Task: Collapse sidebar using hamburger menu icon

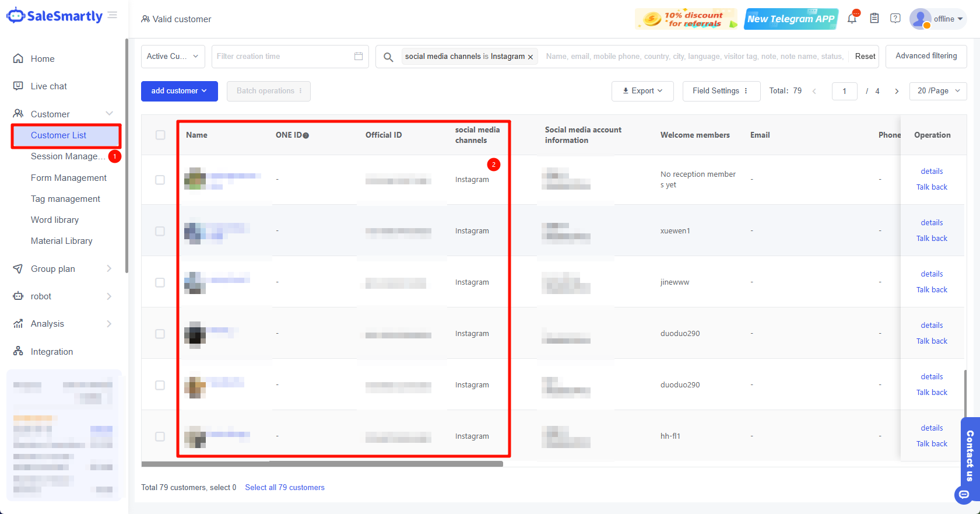Action: (x=113, y=15)
